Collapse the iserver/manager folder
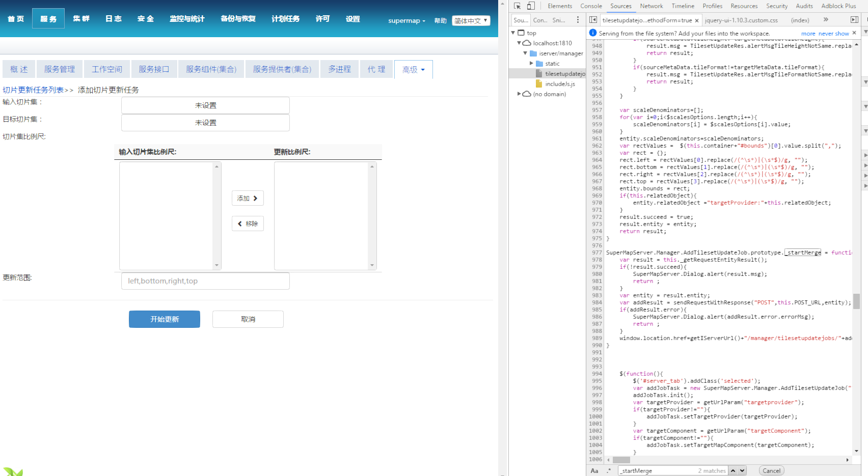The height and width of the screenshot is (476, 868). pyautogui.click(x=525, y=53)
